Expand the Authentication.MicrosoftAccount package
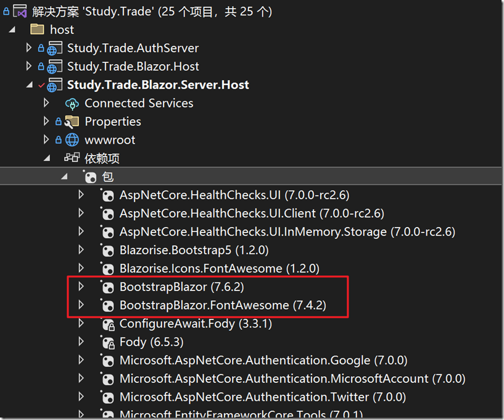The width and height of the screenshot is (504, 420). tap(81, 378)
